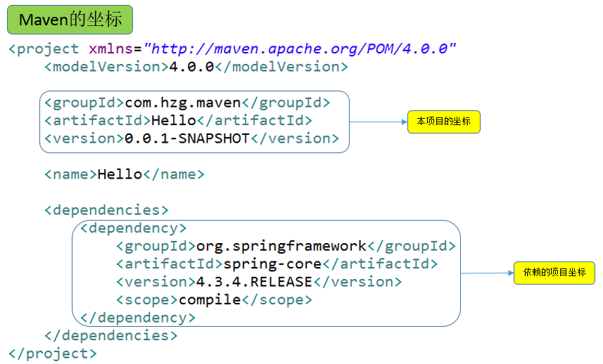Viewport: 603px width, 364px height.
Task: Click the arrow pointing to "本项目的坐标"
Action: pyautogui.click(x=379, y=122)
